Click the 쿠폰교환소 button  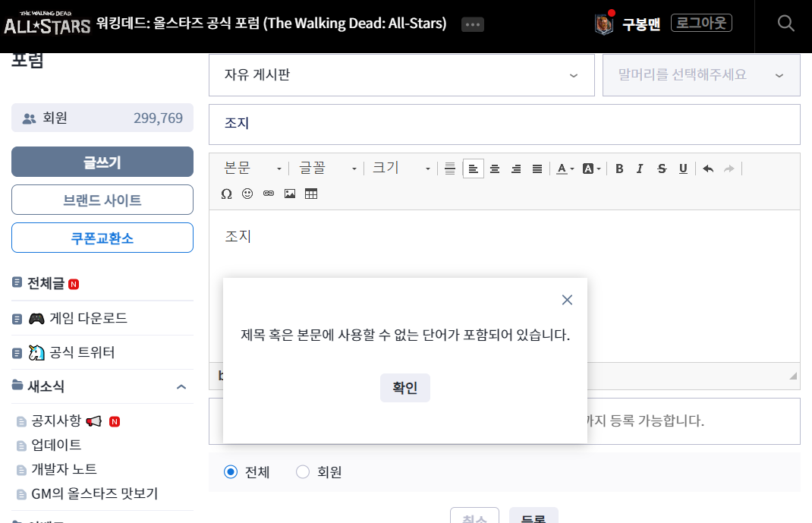(x=102, y=238)
